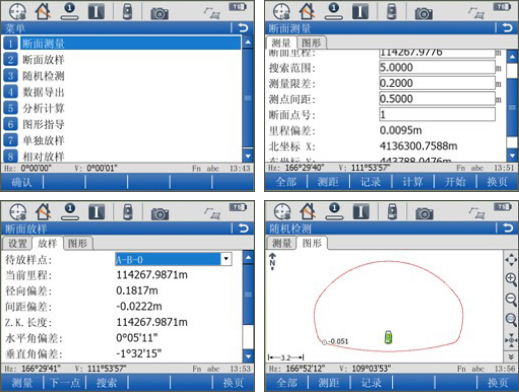Viewport: 519px width, 392px height.
Task: Click the camera icon above the 菜单 list
Action: point(159,13)
